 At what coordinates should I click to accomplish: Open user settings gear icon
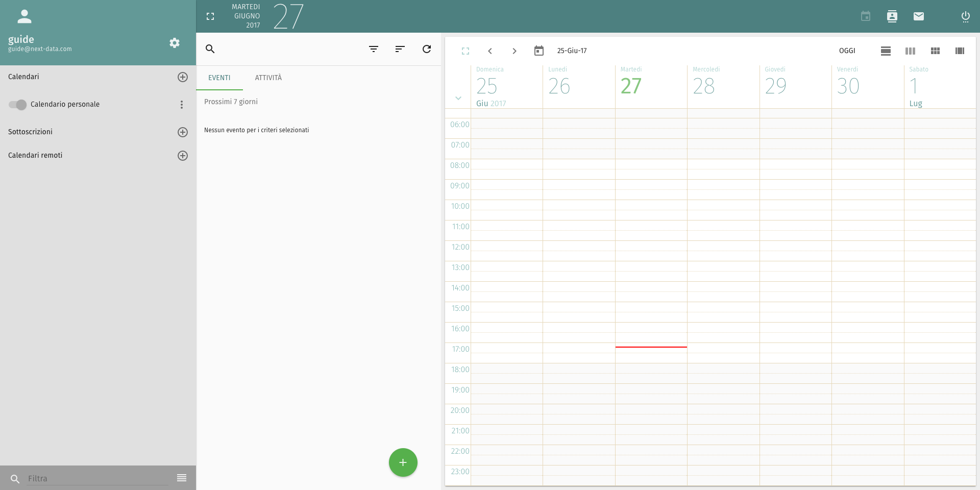175,43
